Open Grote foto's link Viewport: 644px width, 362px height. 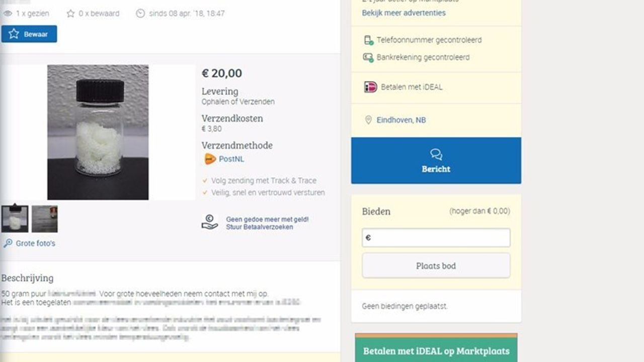35,243
